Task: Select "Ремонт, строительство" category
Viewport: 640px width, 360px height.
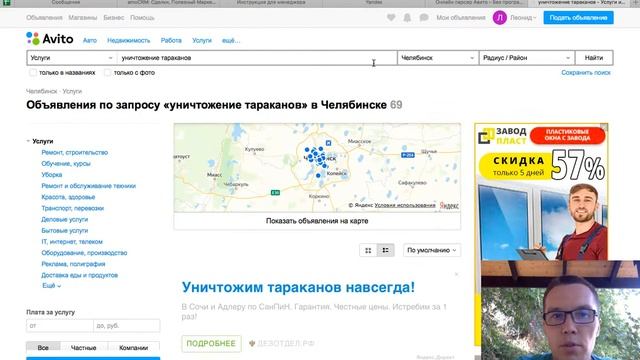Action: 75,152
